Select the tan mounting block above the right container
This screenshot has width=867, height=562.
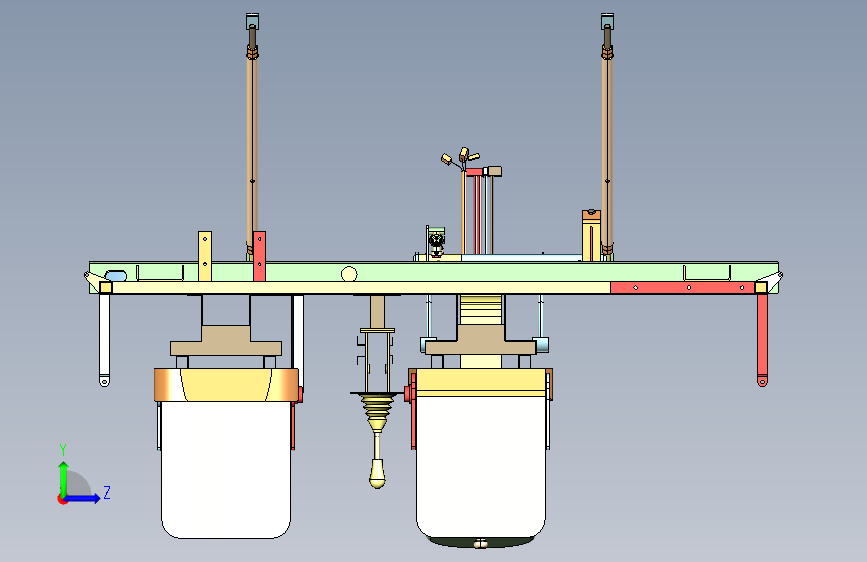click(480, 341)
